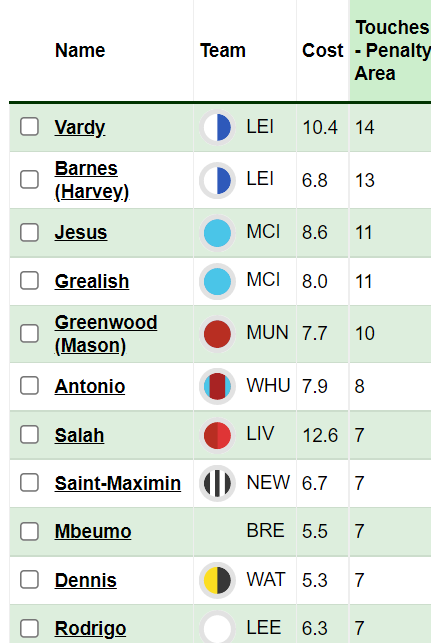This screenshot has height=643, width=431.
Task: Sort by Touches - Penalty Area column
Action: [x=392, y=50]
